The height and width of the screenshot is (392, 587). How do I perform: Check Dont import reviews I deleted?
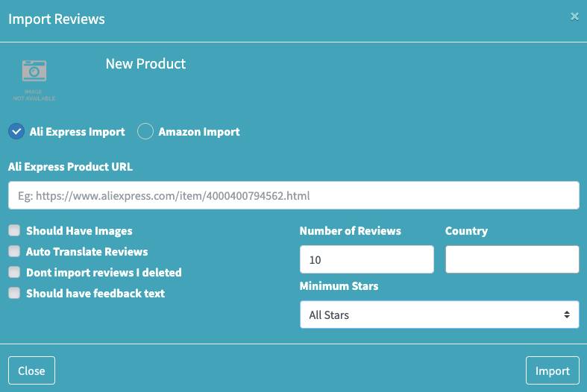(14, 272)
